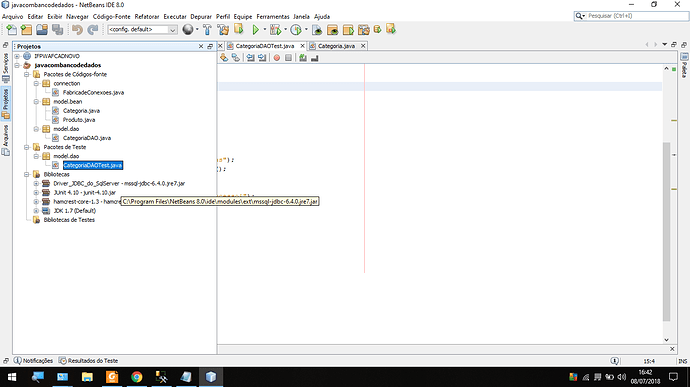
Task: Open the config default dropdown
Action: (142, 29)
